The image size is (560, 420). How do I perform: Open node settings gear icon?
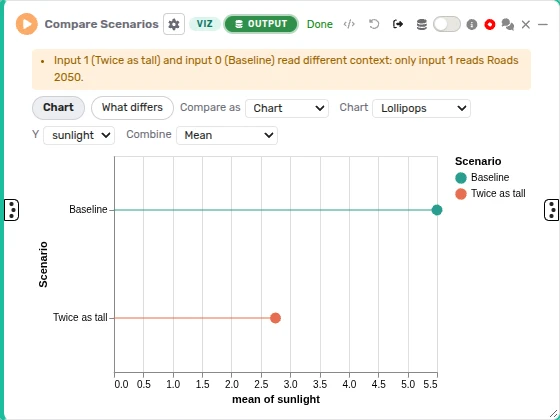(x=174, y=24)
